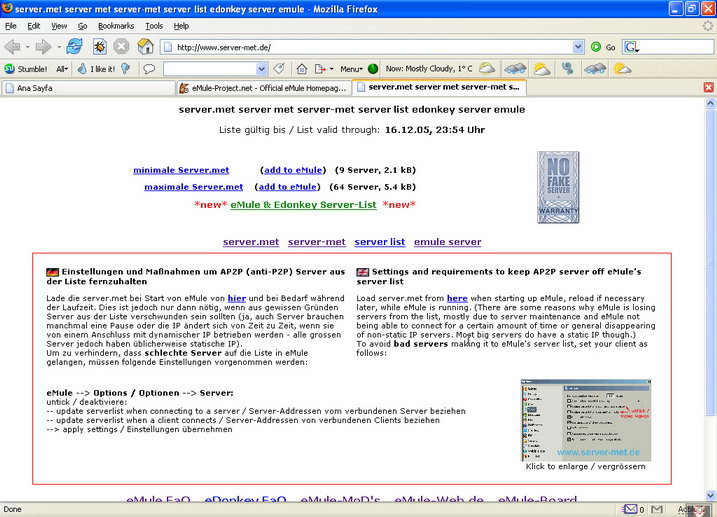Click the English 'here' link

pos(457,298)
